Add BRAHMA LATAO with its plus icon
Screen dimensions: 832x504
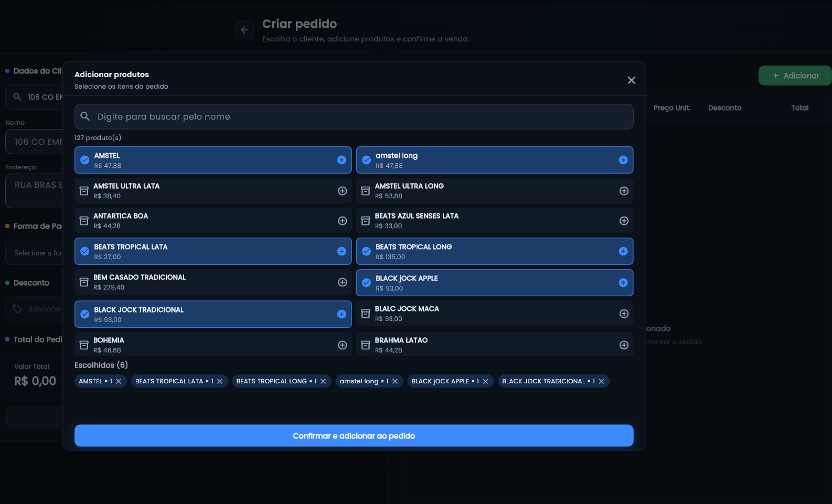tap(624, 345)
